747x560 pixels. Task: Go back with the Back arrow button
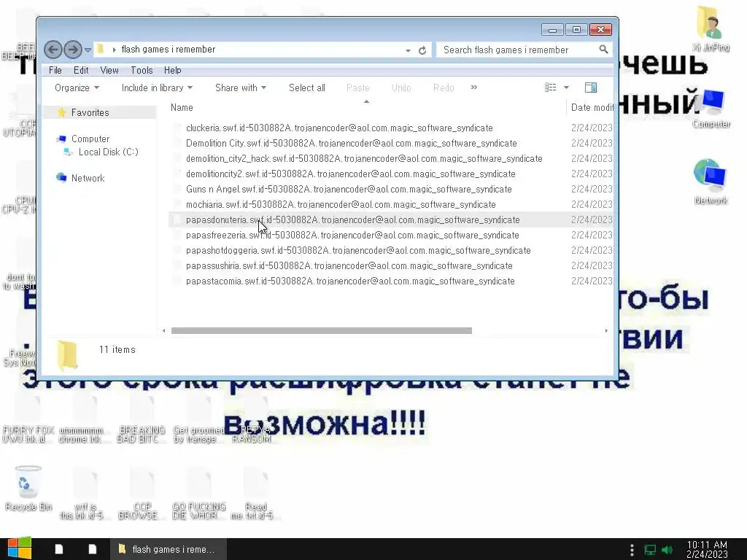point(53,50)
